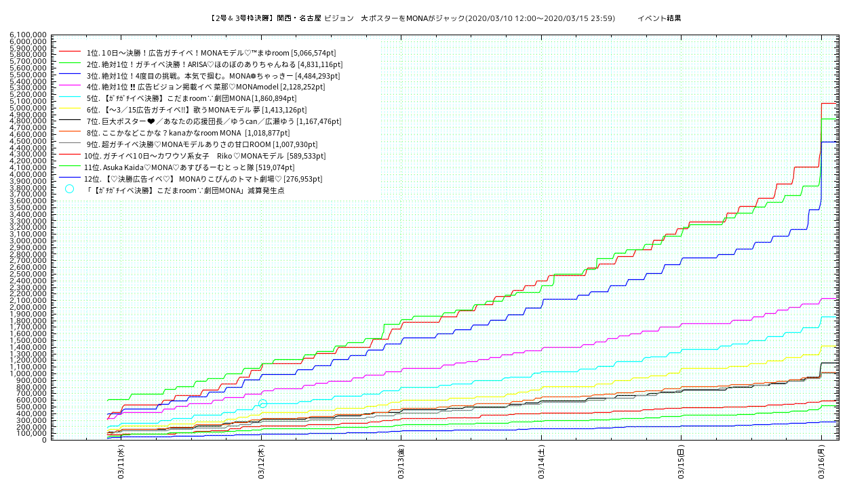Viewport: 868px width, 488px height.
Task: Click the red line swatch for 1位
Action: coord(70,52)
